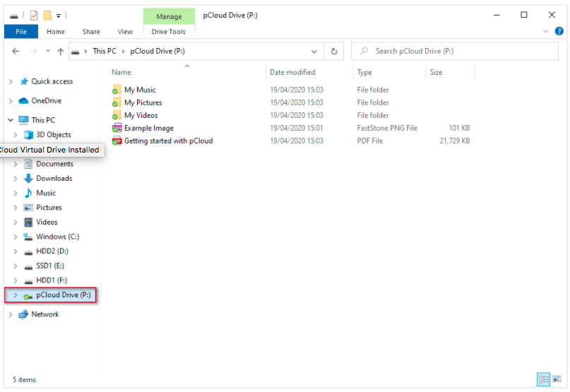Click the pCloud Drive (P:) sidebar icon
570x392 pixels.
point(28,296)
